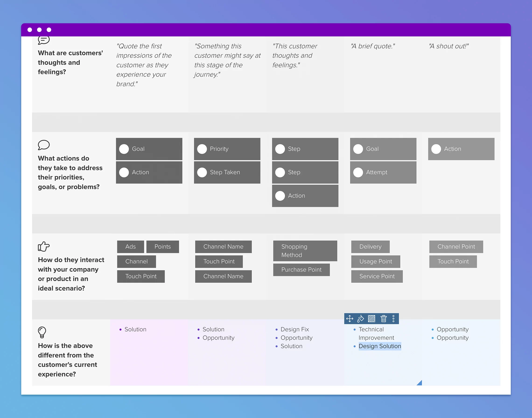
Task: Select the Goal radio button
Action: (x=124, y=149)
